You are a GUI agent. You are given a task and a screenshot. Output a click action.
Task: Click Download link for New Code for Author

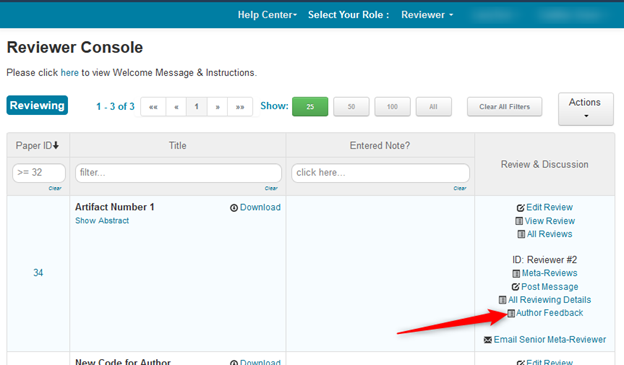click(260, 362)
